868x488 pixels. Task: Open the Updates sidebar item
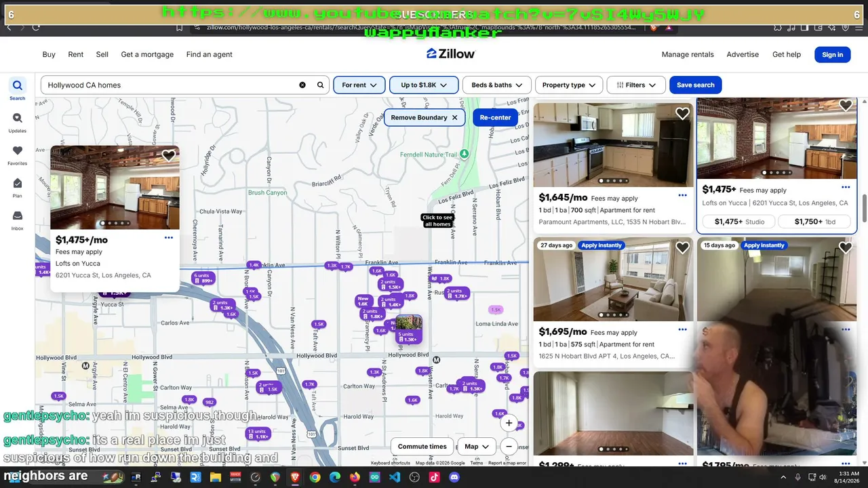pyautogui.click(x=18, y=122)
